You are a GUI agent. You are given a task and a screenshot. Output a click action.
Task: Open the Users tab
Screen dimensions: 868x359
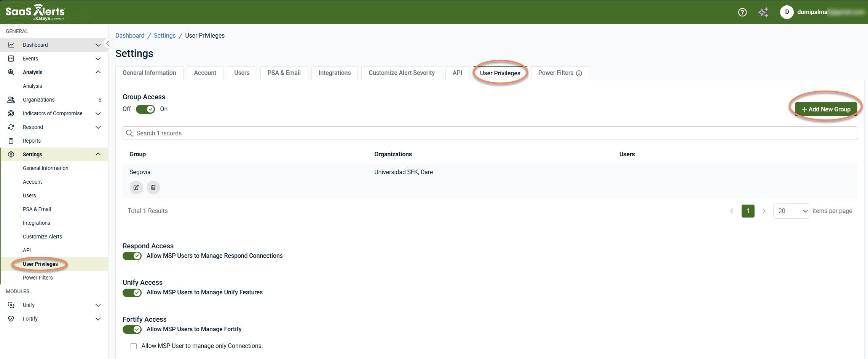242,73
